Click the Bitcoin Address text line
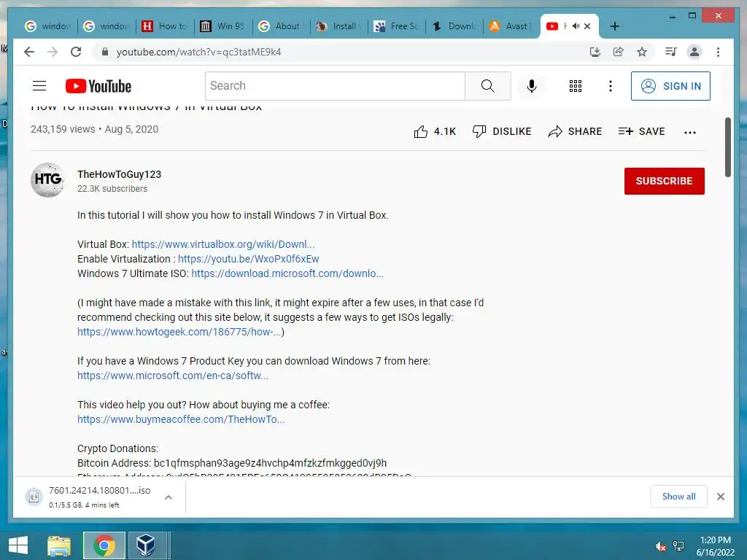Image resolution: width=747 pixels, height=560 pixels. (x=232, y=463)
